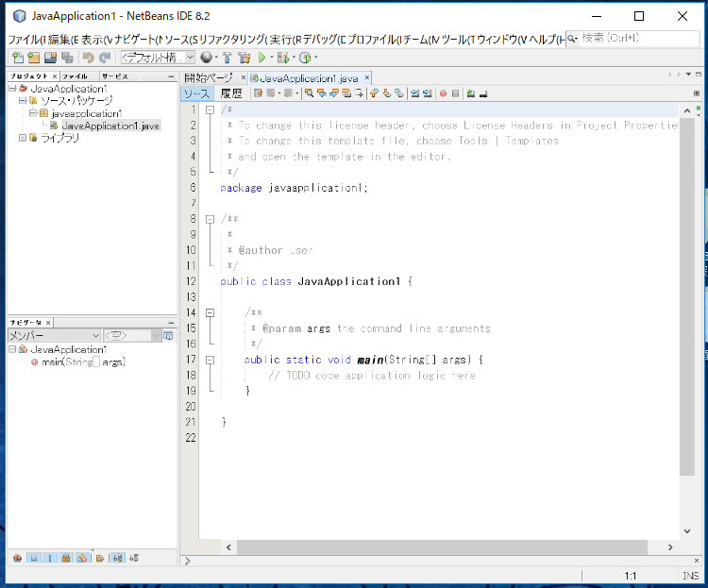Run the project with green arrow
The image size is (708, 588).
(x=261, y=58)
